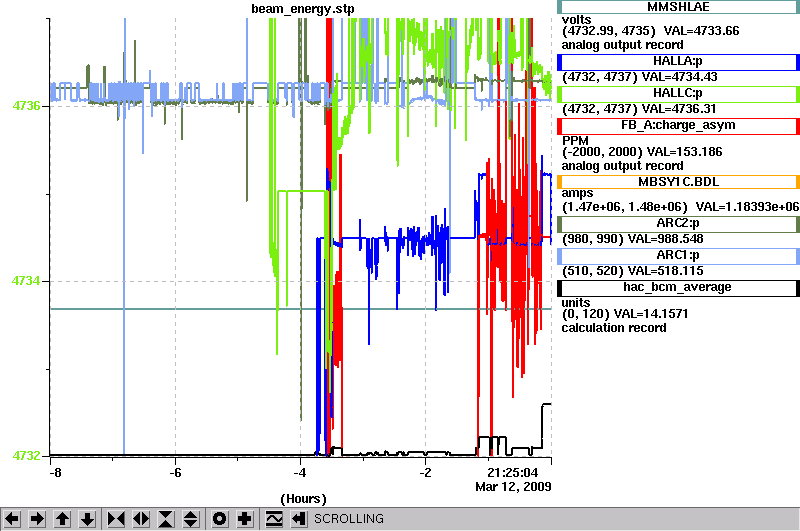The image size is (800, 531).
Task: Click the (Hours) x-axis unit label
Action: click(x=304, y=499)
